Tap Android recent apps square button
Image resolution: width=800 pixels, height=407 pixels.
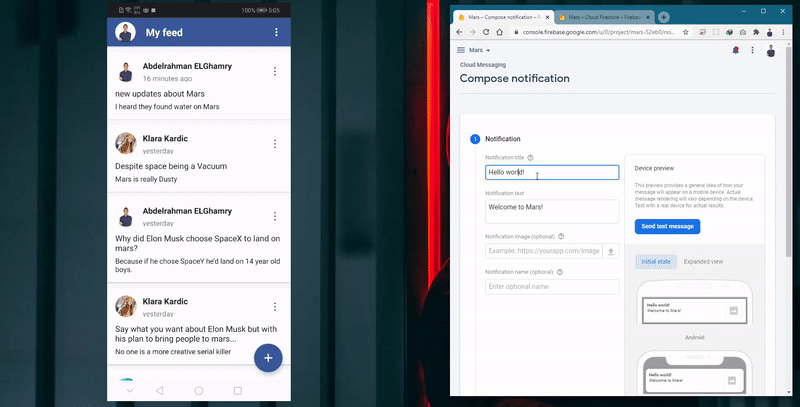[x=238, y=391]
